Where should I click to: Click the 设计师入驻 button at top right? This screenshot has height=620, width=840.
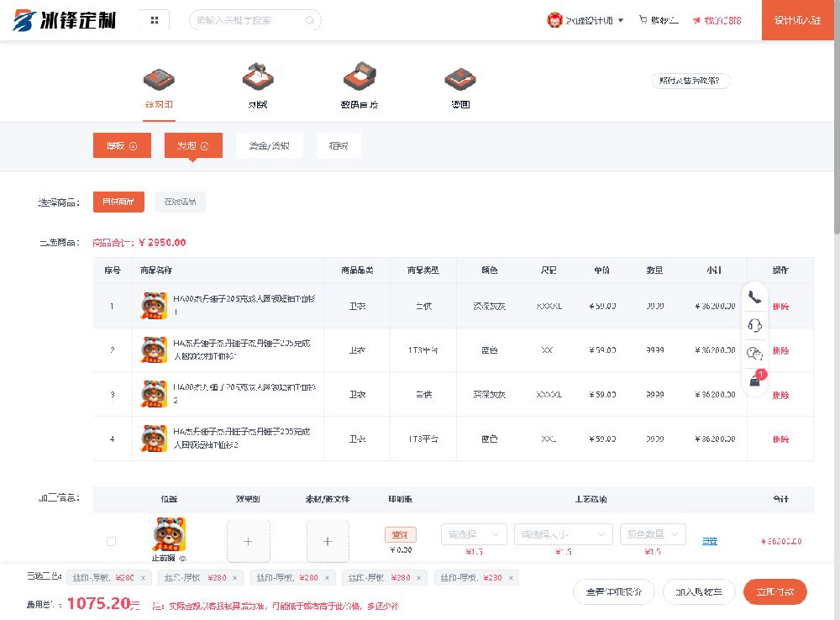796,19
